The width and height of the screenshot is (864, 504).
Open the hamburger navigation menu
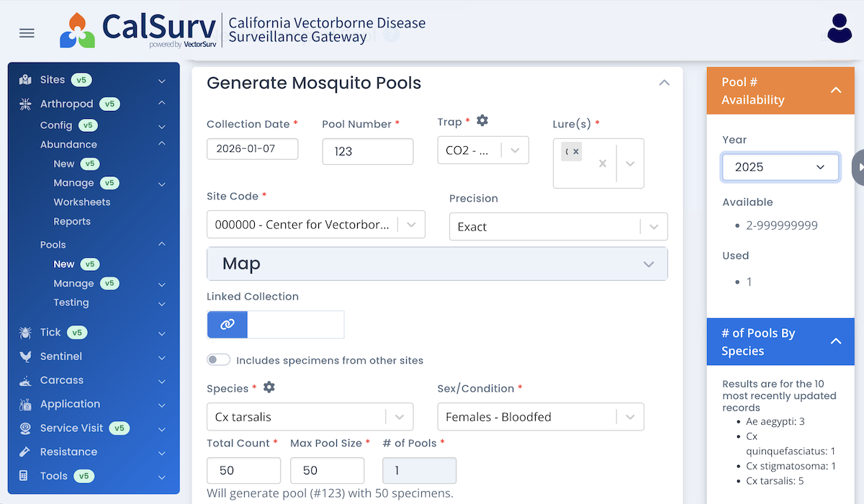click(x=27, y=33)
